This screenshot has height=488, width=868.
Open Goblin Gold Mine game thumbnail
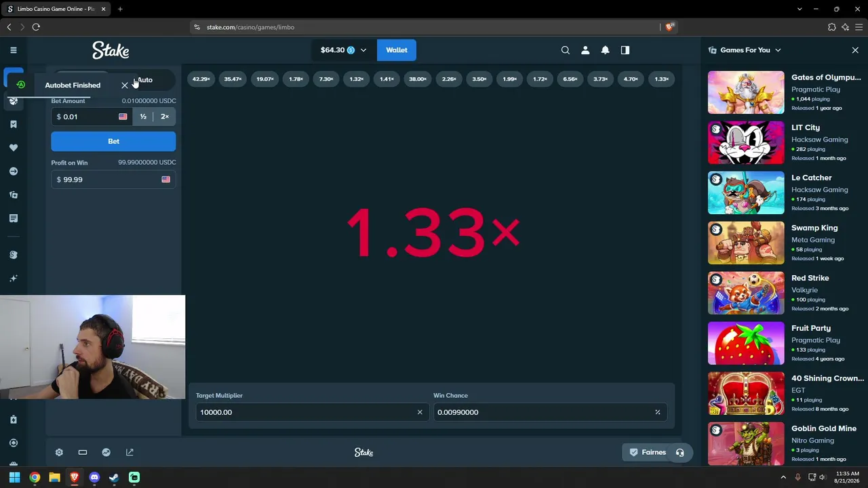click(x=746, y=443)
